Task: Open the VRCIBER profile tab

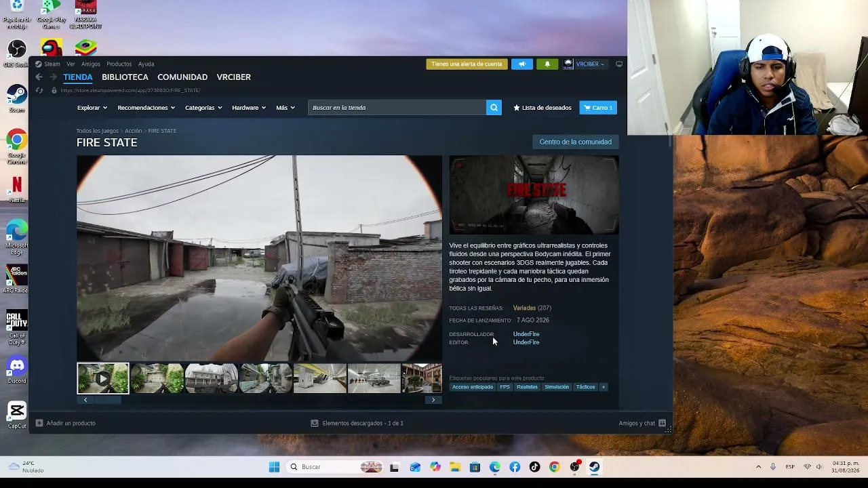Action: tap(233, 77)
